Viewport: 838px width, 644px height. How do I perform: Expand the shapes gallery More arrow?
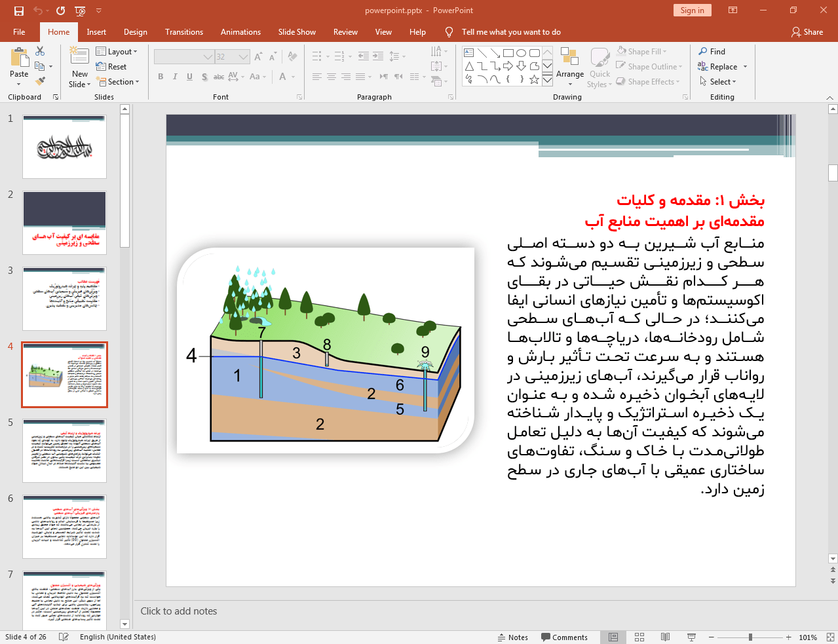[x=547, y=81]
